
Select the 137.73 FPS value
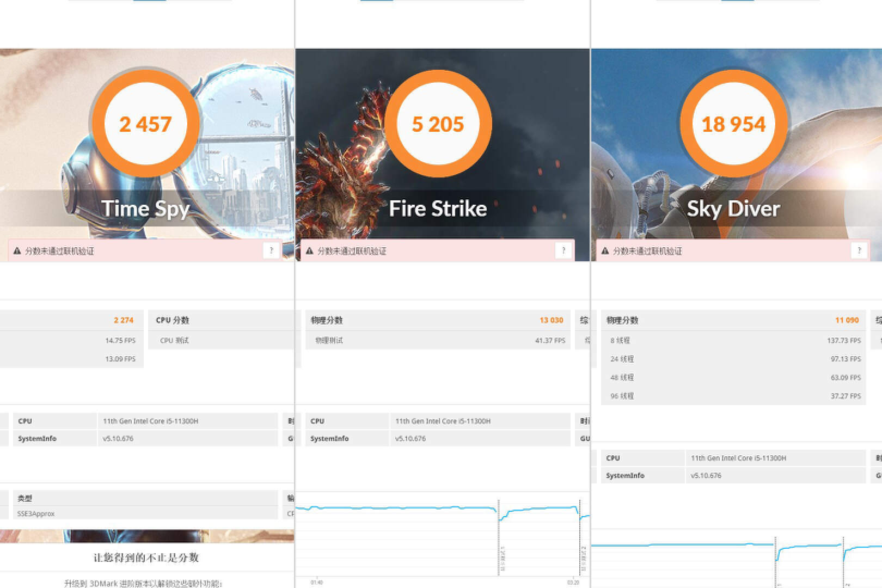[844, 340]
